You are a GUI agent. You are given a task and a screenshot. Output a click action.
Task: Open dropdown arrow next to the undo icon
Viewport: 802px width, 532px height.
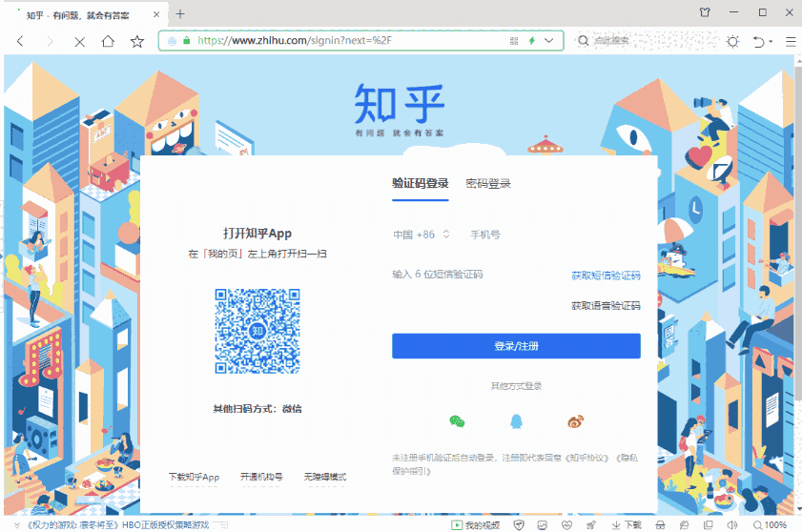(771, 41)
